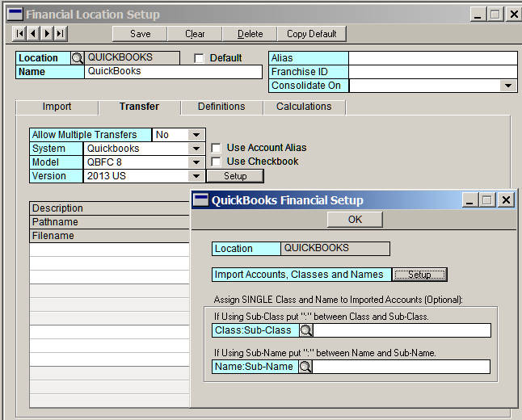Expand the System dropdown
522x420 pixels.
tap(196, 149)
